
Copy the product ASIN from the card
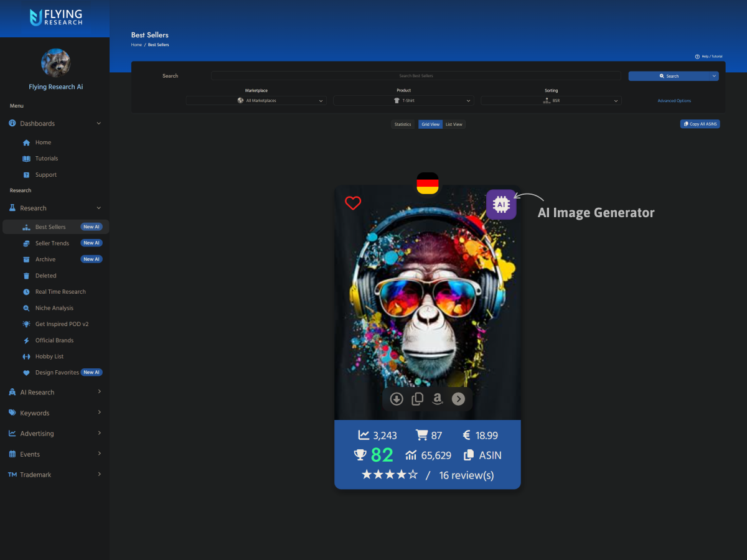pyautogui.click(x=482, y=455)
